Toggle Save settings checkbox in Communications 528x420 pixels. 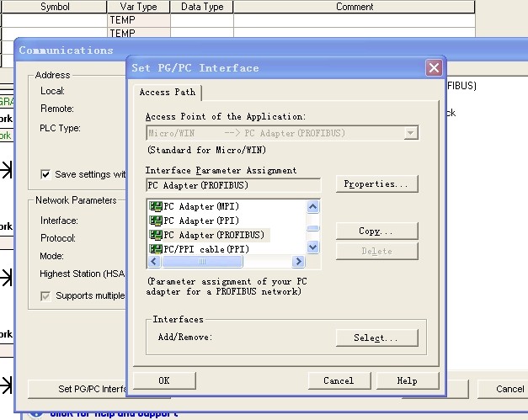tap(45, 174)
